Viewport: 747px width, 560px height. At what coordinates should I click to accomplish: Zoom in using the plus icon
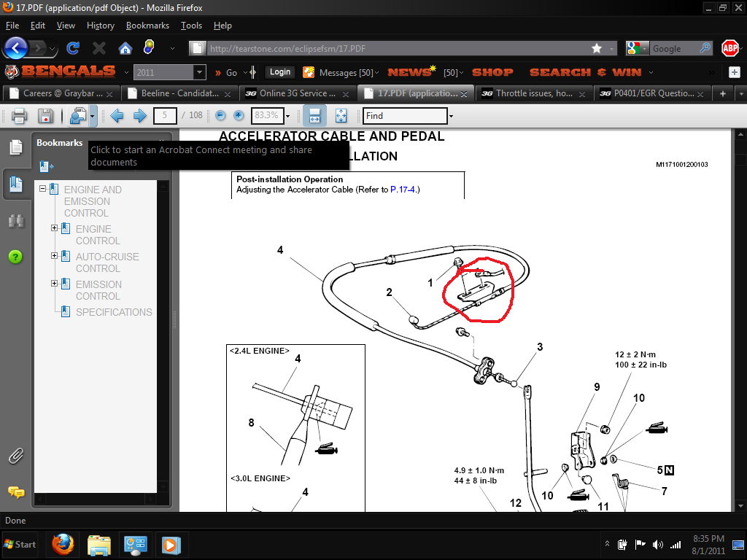click(239, 116)
